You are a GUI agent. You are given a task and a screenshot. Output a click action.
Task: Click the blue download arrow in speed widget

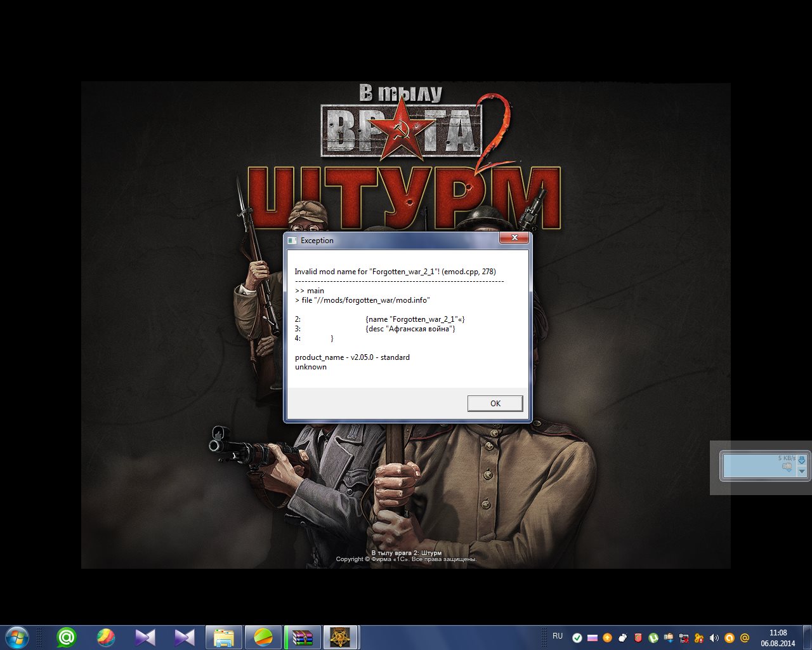point(801,460)
